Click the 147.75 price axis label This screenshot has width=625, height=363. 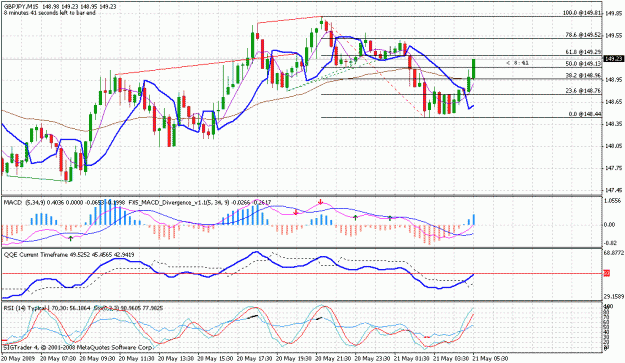[x=614, y=169]
